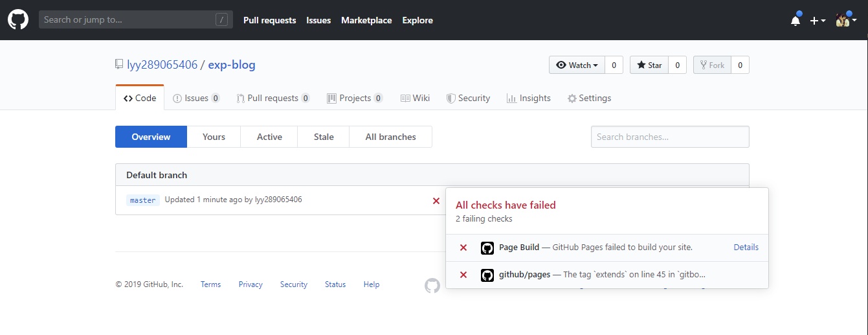Click the lyy289065406 author text in the branch row
This screenshot has width=868, height=335.
(278, 200)
